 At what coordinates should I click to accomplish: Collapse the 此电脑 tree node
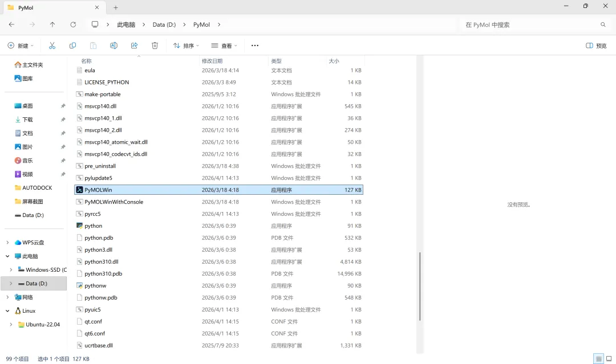(7, 256)
